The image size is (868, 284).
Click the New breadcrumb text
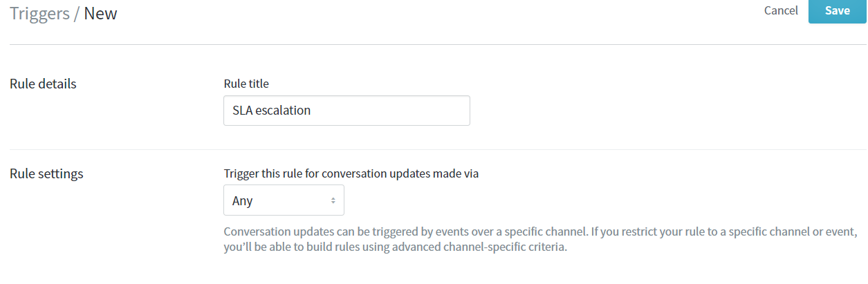[100, 13]
